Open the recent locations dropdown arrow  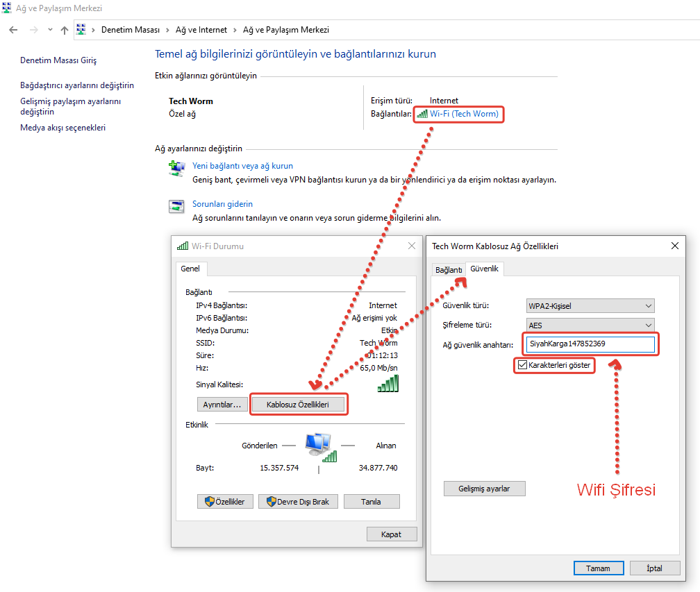[x=50, y=30]
